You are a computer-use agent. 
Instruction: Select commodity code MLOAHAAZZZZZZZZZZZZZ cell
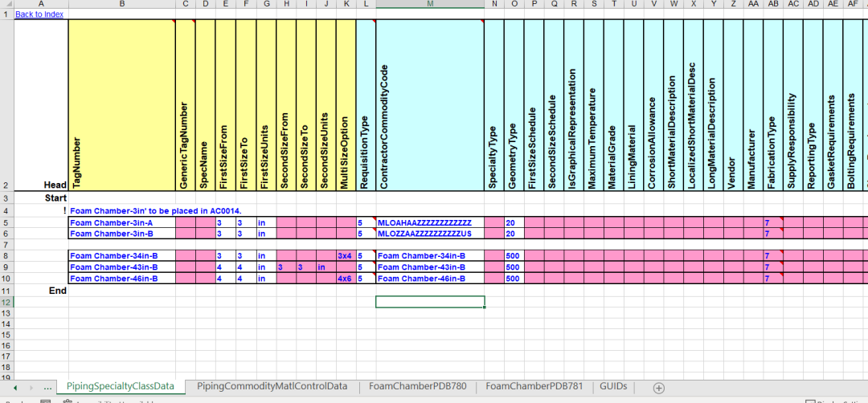coord(430,222)
